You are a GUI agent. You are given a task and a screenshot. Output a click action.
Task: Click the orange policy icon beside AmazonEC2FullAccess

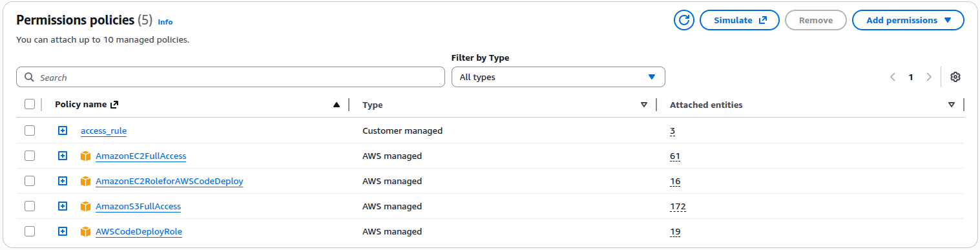[x=86, y=156]
